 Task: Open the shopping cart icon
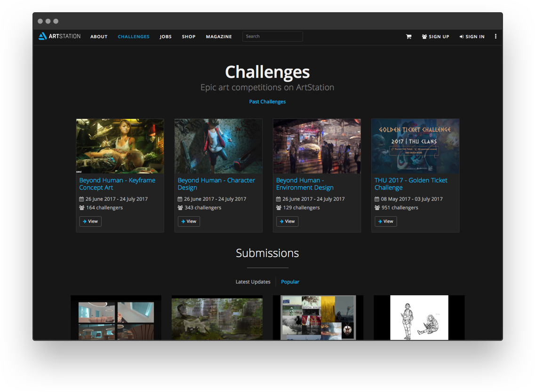[x=408, y=37]
